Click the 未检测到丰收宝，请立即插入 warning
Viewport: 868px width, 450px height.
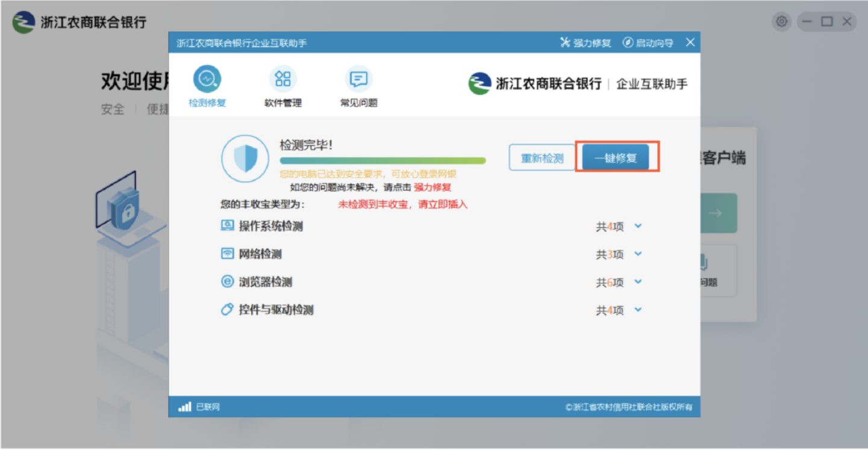[402, 204]
